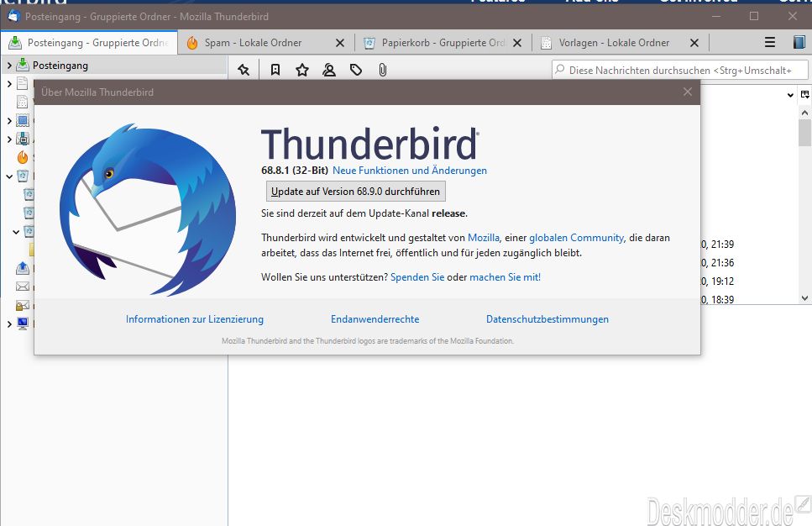
Task: Open the Thunderbird hamburger application menu
Action: point(770,43)
